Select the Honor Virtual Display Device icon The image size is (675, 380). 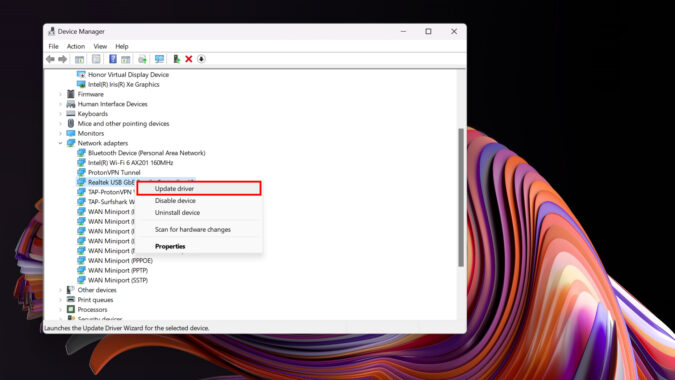point(81,74)
